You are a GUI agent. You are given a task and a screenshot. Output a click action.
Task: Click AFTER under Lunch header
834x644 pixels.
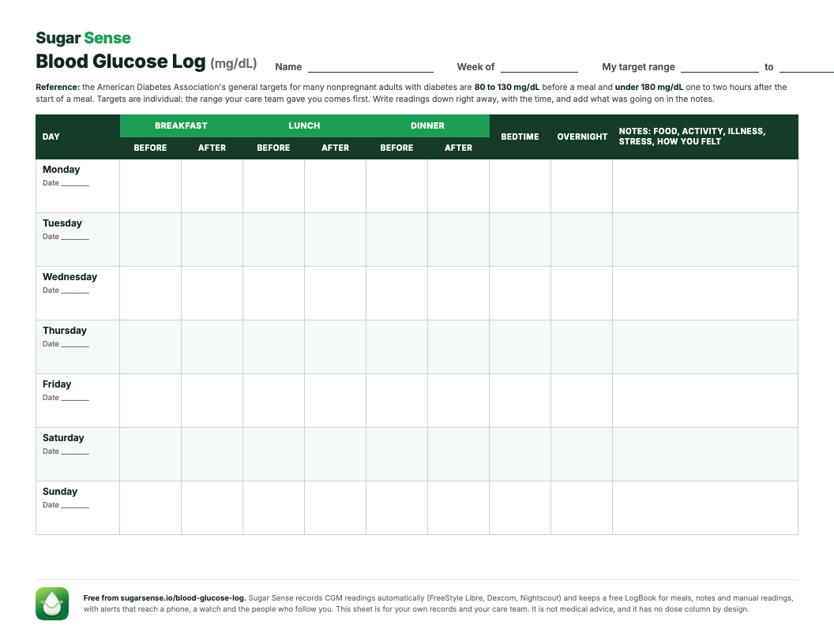coord(335,148)
